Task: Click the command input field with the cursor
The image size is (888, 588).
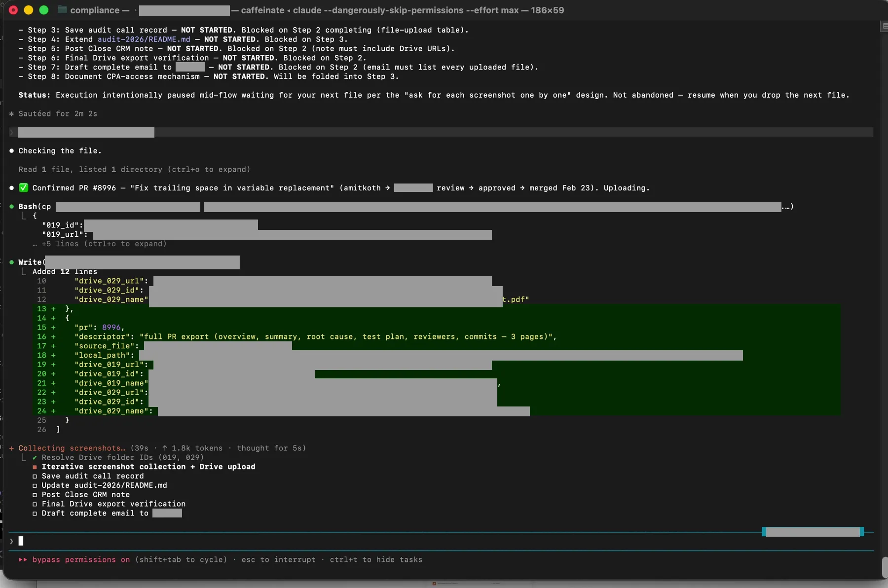Action: click(x=441, y=541)
